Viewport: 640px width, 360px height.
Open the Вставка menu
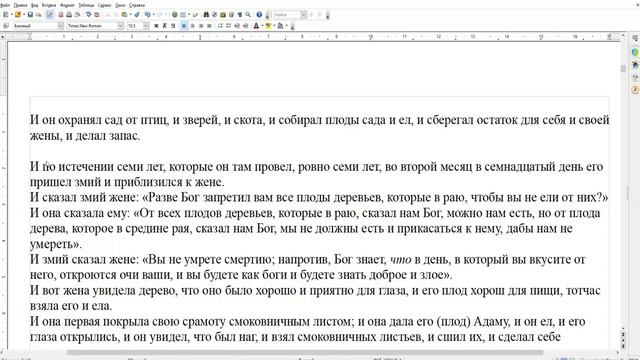[49, 5]
